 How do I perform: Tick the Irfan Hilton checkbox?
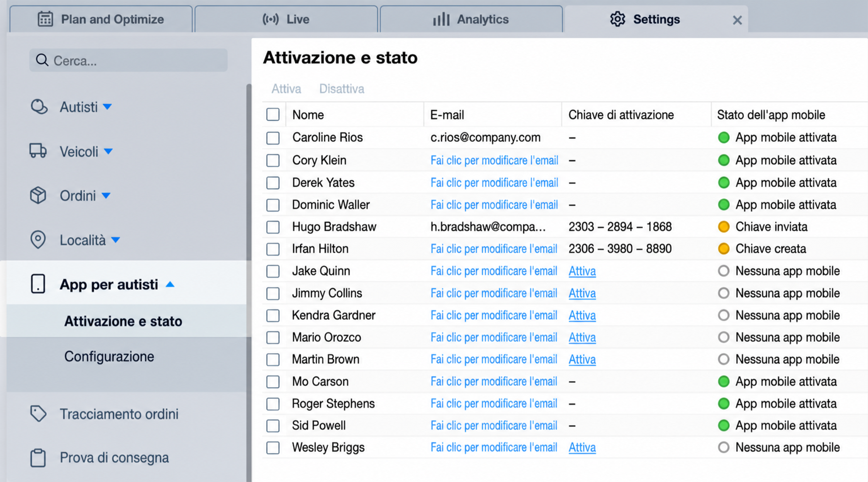pyautogui.click(x=273, y=249)
